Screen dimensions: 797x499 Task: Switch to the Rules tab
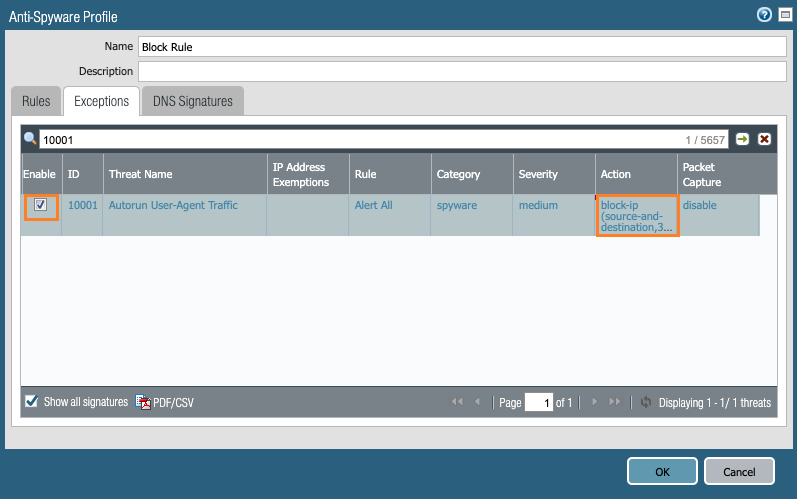pos(36,101)
